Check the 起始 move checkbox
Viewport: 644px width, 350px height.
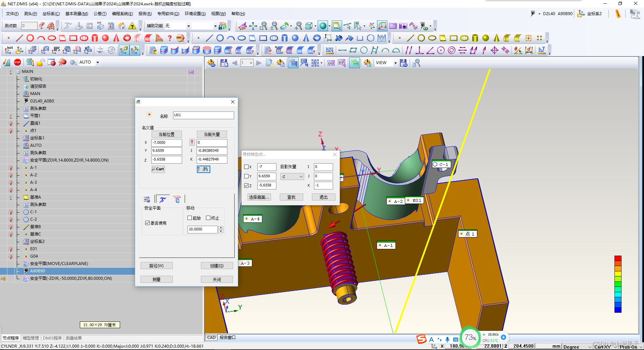pyautogui.click(x=190, y=218)
